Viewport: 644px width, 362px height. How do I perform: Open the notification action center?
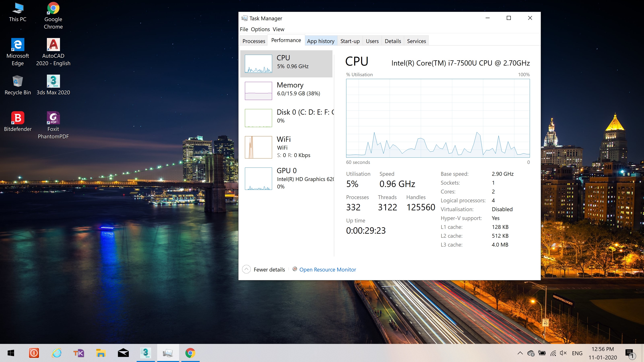tap(630, 353)
